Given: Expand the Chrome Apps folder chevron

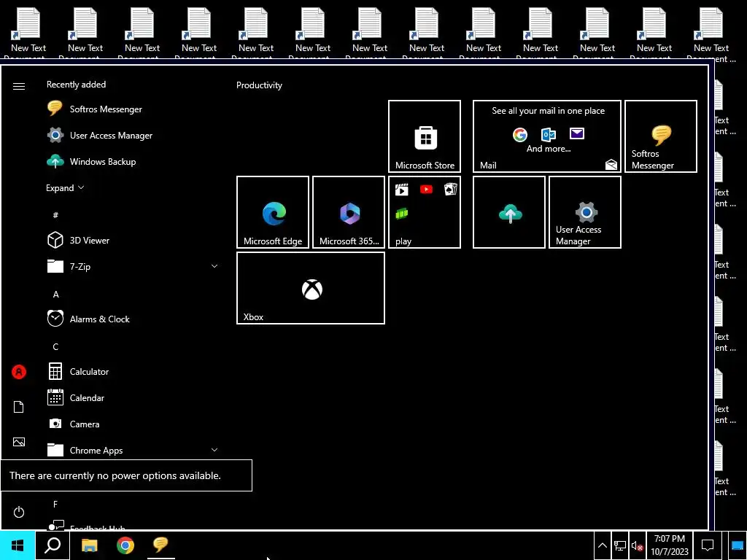Looking at the screenshot, I should coord(214,449).
